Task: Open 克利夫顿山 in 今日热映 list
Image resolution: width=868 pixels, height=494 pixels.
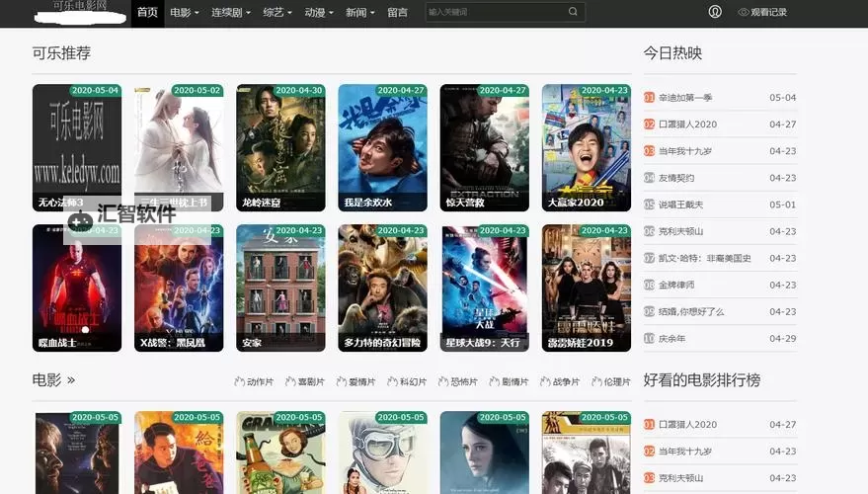Action: 681,231
